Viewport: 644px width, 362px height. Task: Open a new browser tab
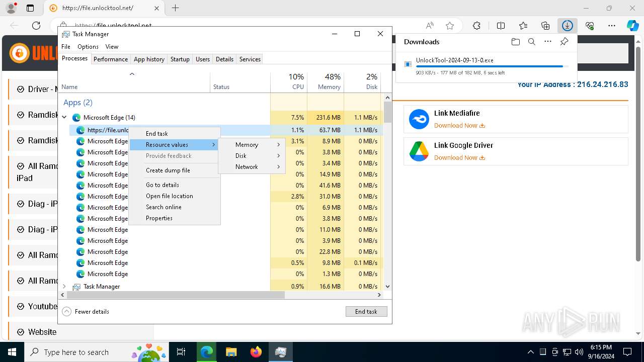(175, 8)
